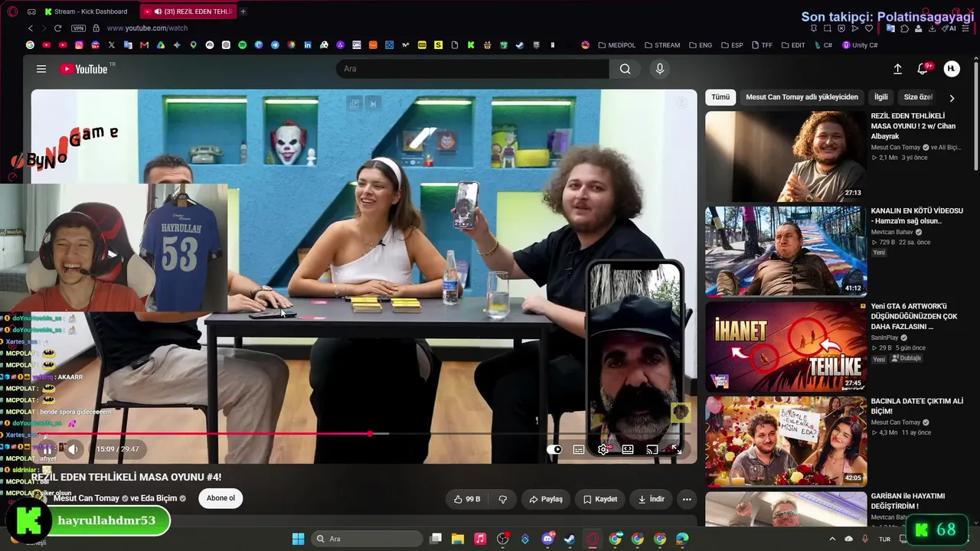Expand the TFF bookmarks folder
980x551 pixels.
[x=762, y=45]
